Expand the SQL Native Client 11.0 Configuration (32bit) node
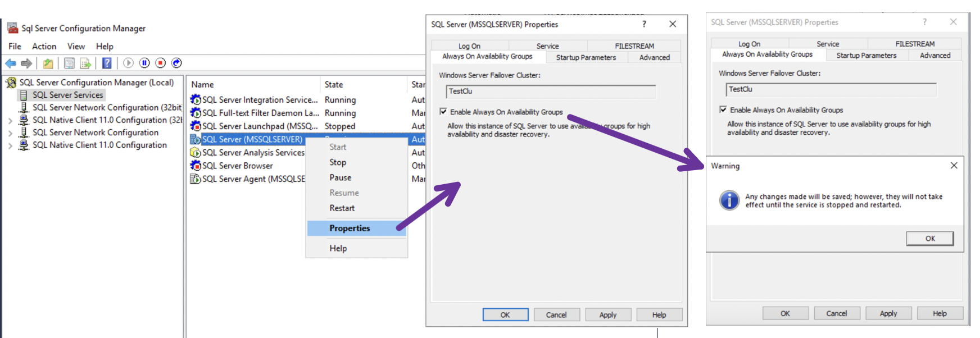The image size is (980, 338). tap(10, 120)
